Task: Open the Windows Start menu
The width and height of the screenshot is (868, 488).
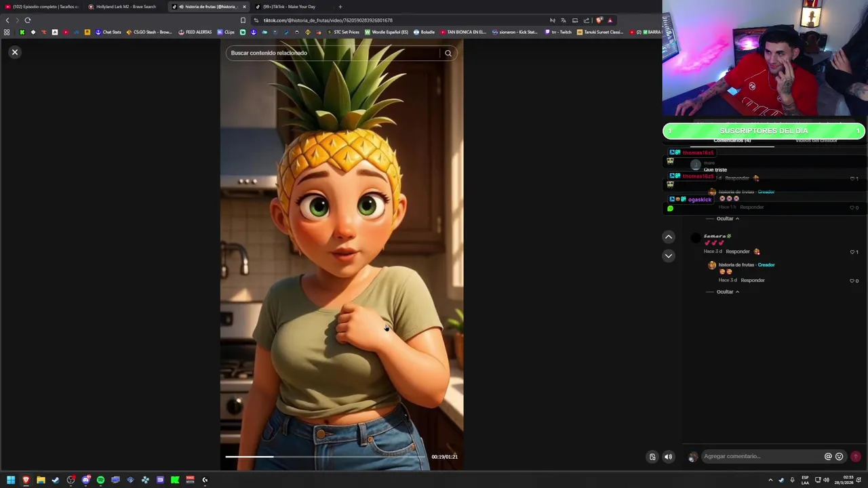Action: point(11,480)
